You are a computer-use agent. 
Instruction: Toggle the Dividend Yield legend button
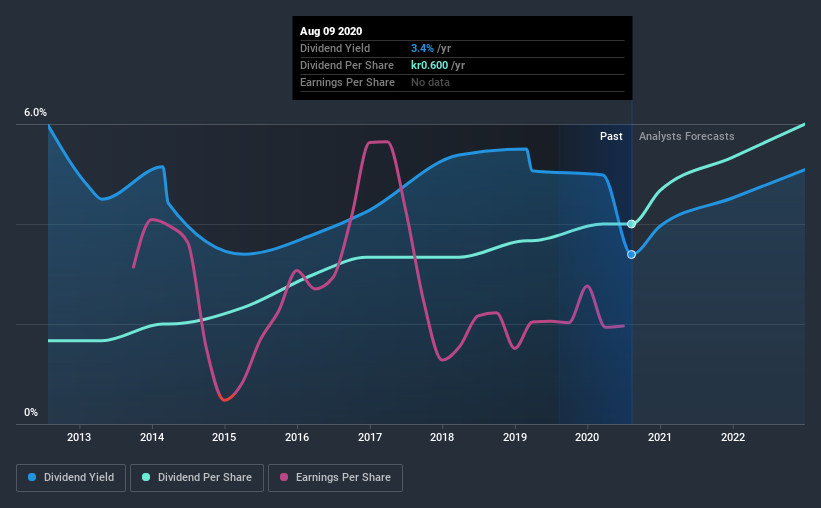pyautogui.click(x=71, y=478)
